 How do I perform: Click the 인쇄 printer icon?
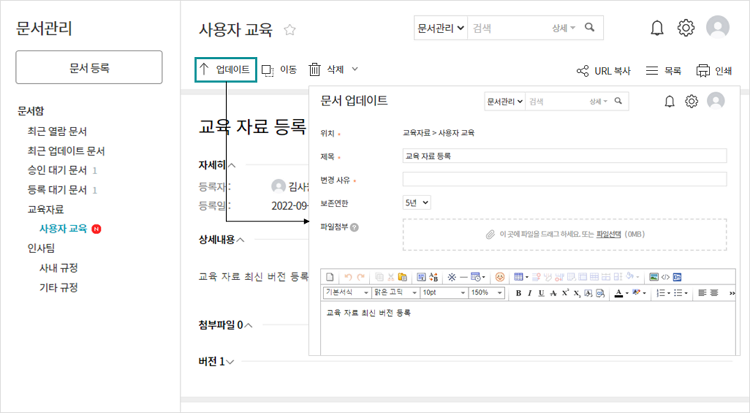pyautogui.click(x=703, y=71)
